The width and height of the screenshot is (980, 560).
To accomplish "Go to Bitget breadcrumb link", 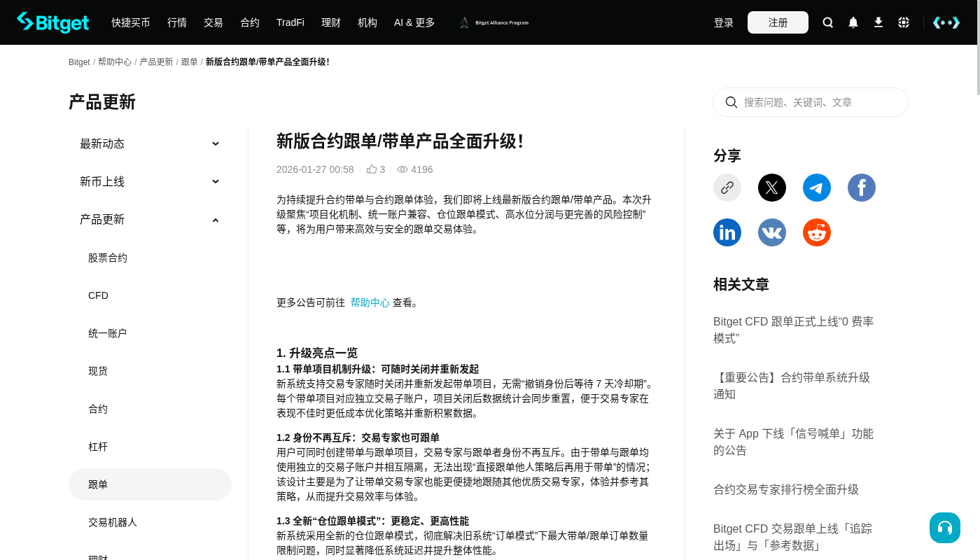I will coord(79,62).
